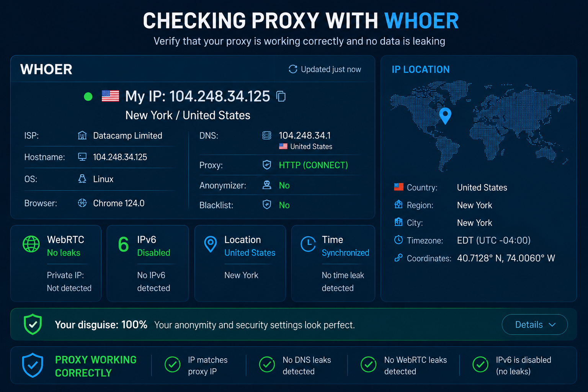Click the coordinates 40.7128° N, 74.0060° W
Viewport: 588px width, 392px height.
click(506, 258)
